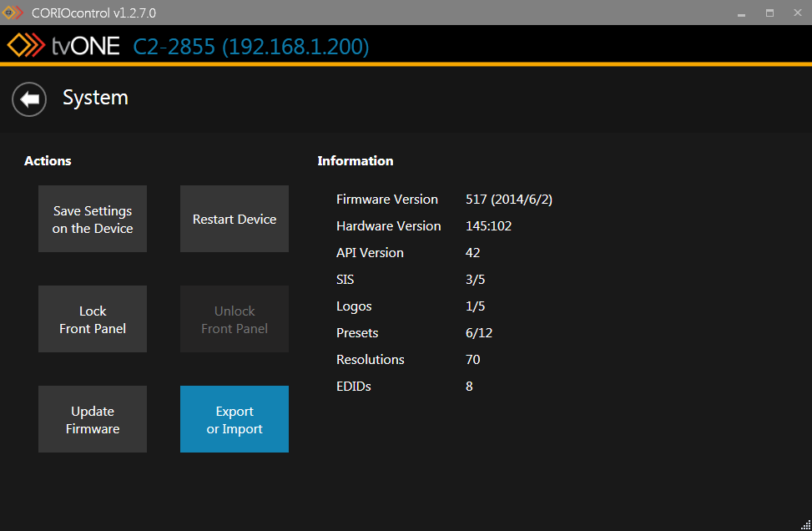Select Logos value 1/5
This screenshot has width=812, height=531.
pyautogui.click(x=475, y=306)
